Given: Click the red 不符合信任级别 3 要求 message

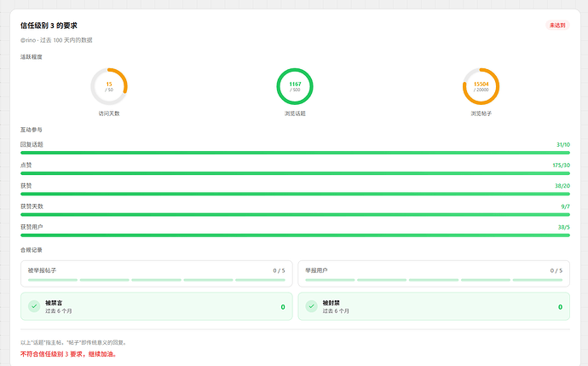Looking at the screenshot, I should coord(69,354).
